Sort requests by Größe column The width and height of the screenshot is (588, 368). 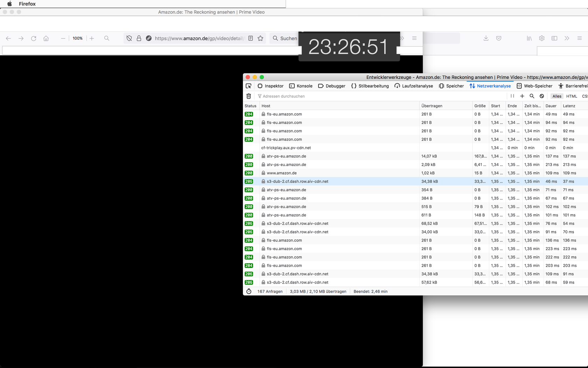[x=481, y=106]
